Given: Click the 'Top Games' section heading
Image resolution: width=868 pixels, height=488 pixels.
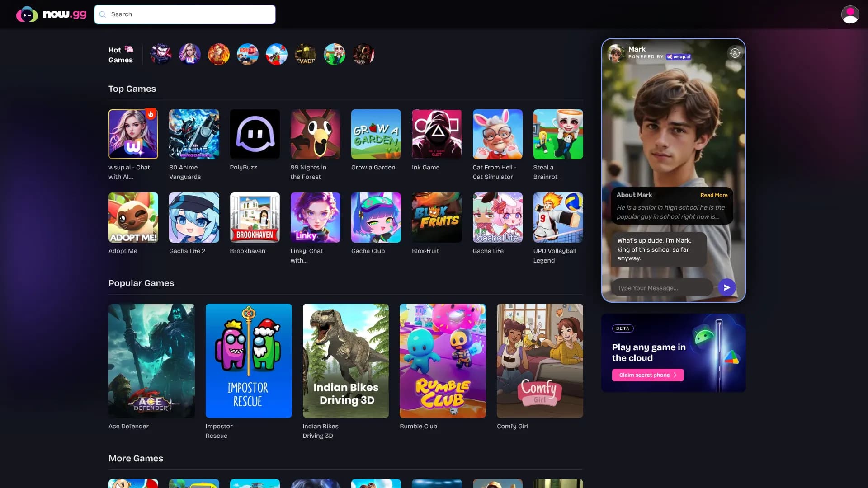Looking at the screenshot, I should (132, 89).
